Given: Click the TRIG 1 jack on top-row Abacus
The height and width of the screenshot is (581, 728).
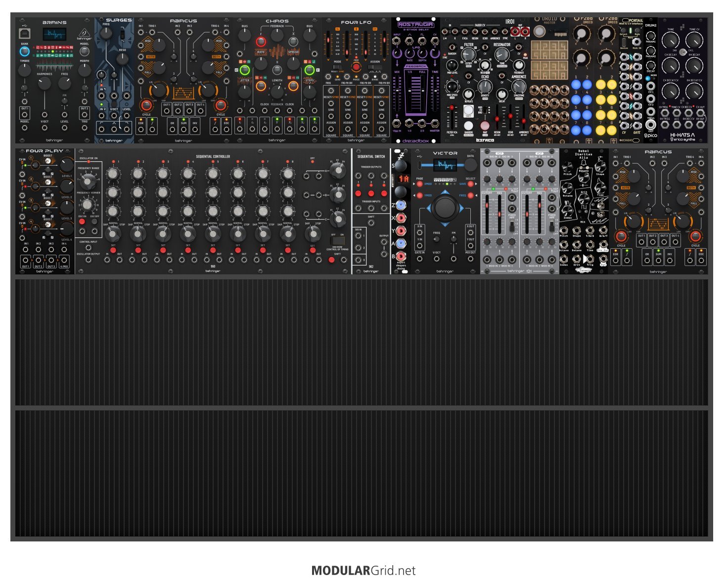Looking at the screenshot, I should pyautogui.click(x=153, y=33).
